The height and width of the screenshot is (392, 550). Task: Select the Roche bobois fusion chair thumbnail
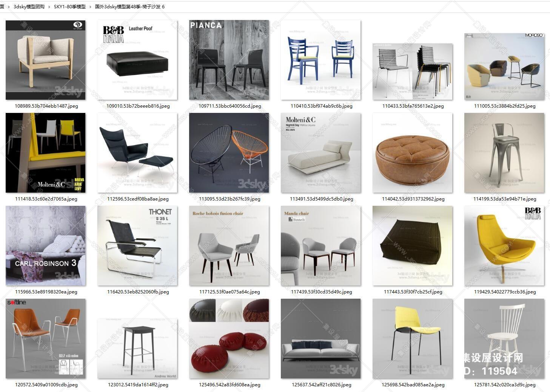[229, 246]
